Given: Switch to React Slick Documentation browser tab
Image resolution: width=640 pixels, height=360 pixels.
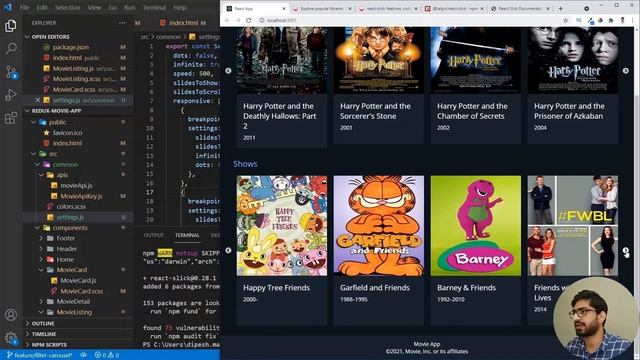Looking at the screenshot, I should pos(520,9).
